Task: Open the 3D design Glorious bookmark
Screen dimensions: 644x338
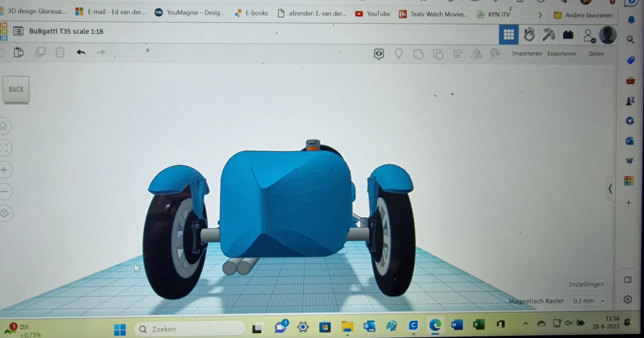Action: 33,11
